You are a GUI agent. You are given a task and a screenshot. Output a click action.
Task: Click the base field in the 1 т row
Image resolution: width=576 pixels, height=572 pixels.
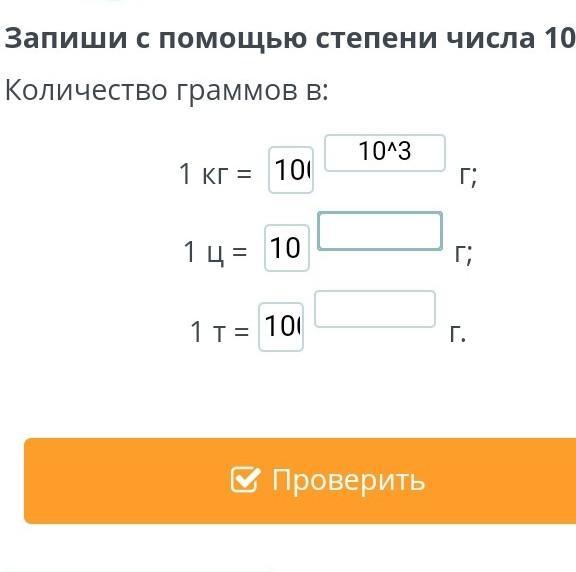pyautogui.click(x=281, y=327)
